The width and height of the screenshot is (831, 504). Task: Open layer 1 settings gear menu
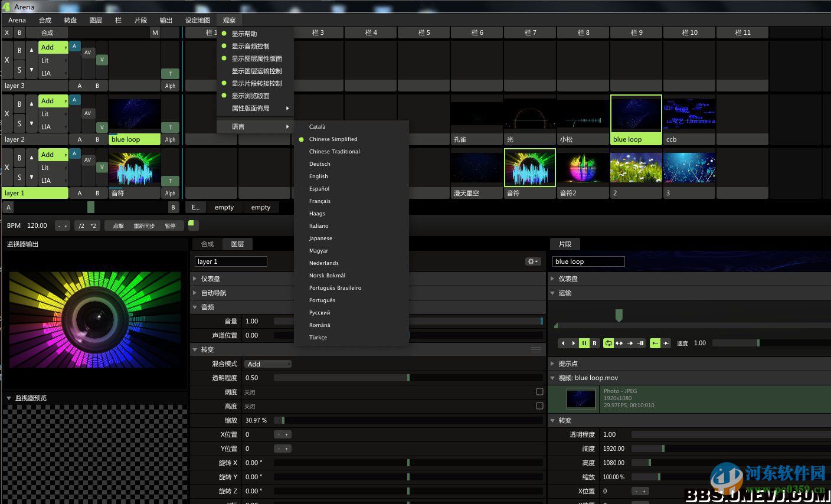(x=532, y=261)
